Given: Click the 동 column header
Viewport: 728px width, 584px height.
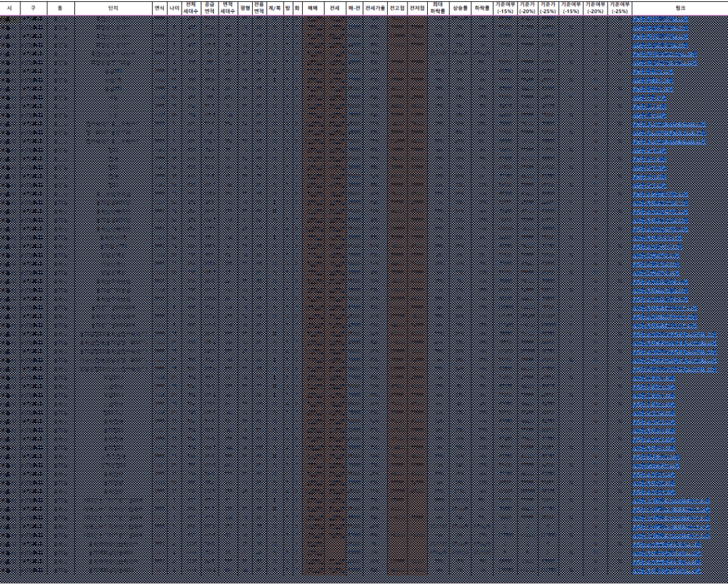Looking at the screenshot, I should (60, 8).
